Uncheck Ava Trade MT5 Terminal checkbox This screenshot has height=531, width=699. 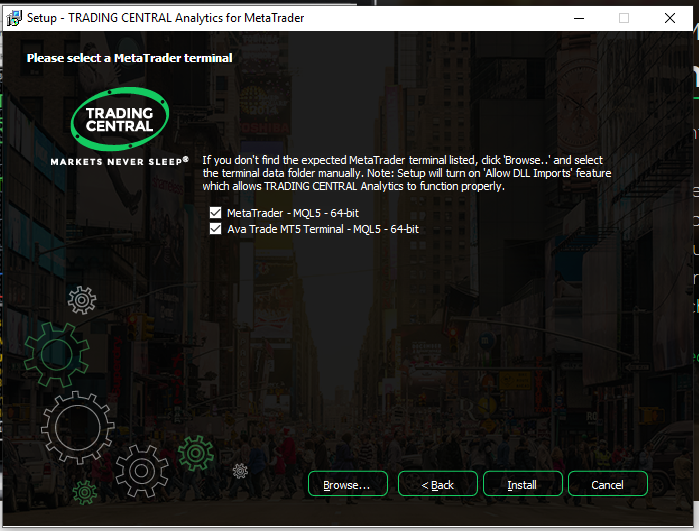[x=215, y=229]
